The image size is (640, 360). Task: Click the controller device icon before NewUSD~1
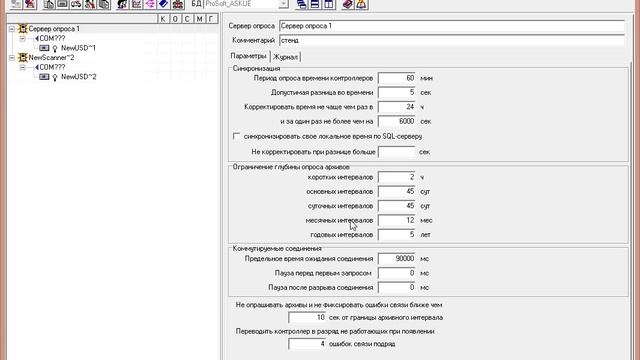pyautogui.click(x=44, y=48)
